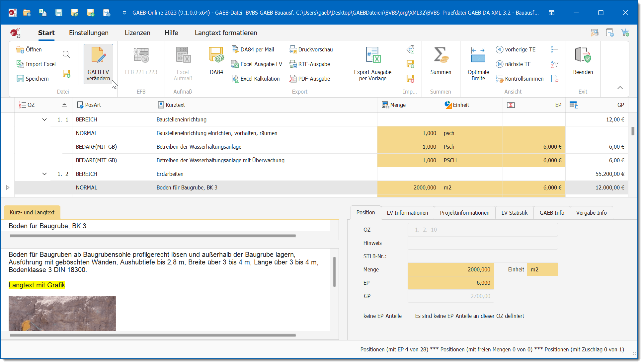Open quick access toolbar dropdown arrow
This screenshot has width=643, height=364.
pyautogui.click(x=124, y=13)
